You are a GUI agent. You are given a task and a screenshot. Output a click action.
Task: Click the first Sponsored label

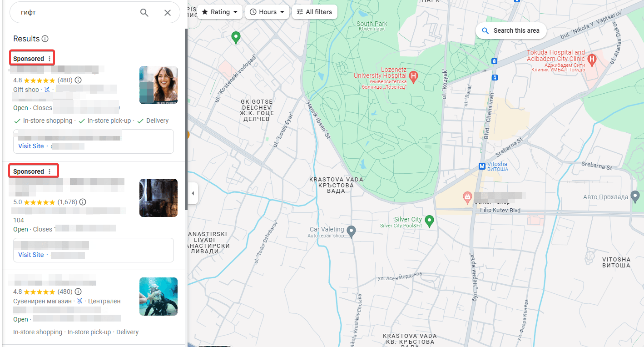click(29, 59)
